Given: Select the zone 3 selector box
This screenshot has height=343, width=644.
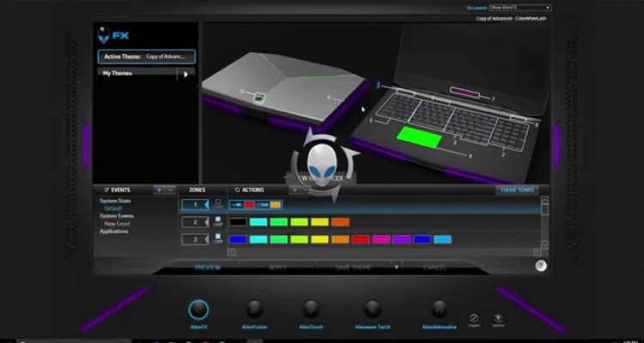Looking at the screenshot, I should point(195,239).
